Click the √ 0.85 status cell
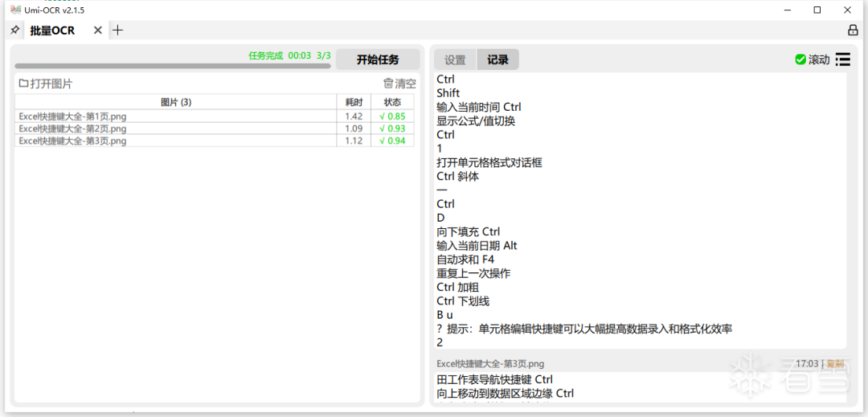Image resolution: width=868 pixels, height=417 pixels. tap(392, 117)
